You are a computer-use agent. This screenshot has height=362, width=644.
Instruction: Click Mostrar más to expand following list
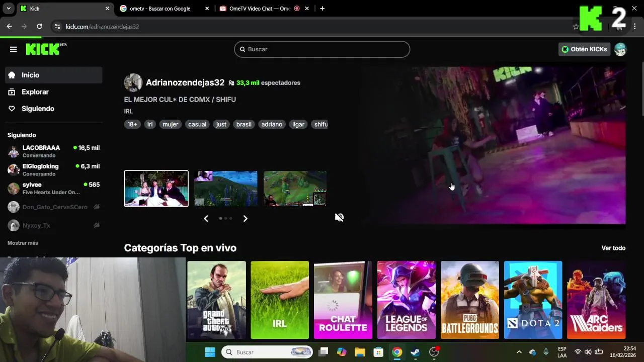(x=23, y=243)
